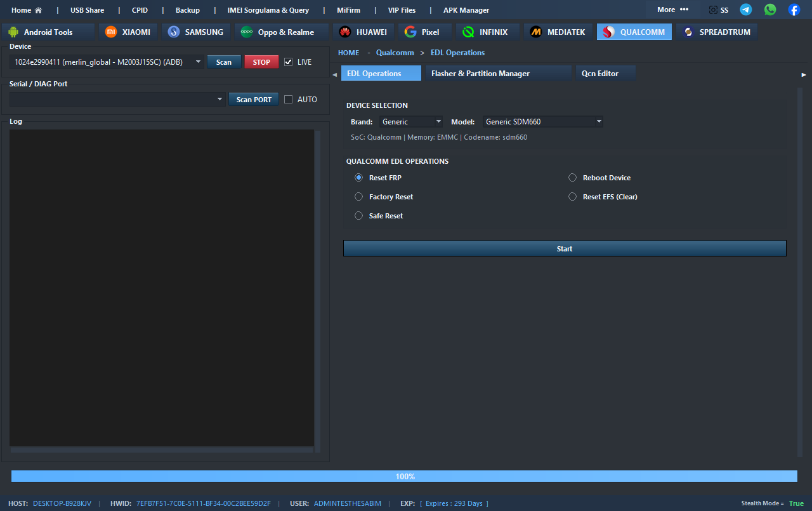Open the Telegram icon link
Screen dimensions: 812x511
point(746,10)
